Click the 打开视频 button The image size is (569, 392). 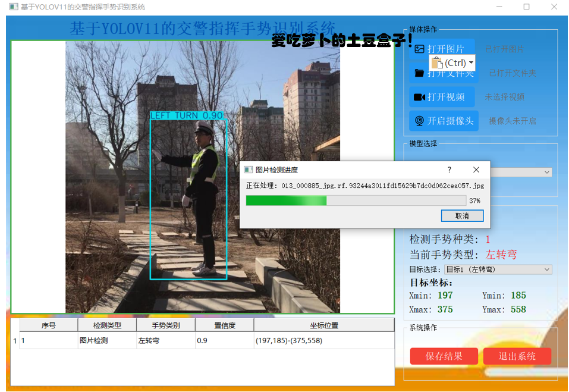point(442,97)
